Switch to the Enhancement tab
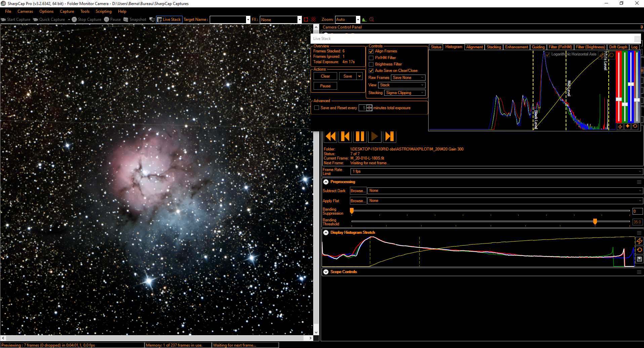This screenshot has width=644, height=348. tap(516, 47)
